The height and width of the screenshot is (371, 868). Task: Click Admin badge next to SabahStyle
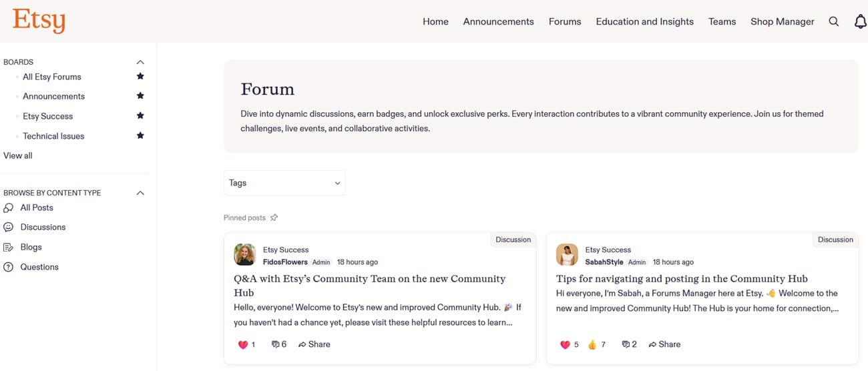(x=637, y=262)
